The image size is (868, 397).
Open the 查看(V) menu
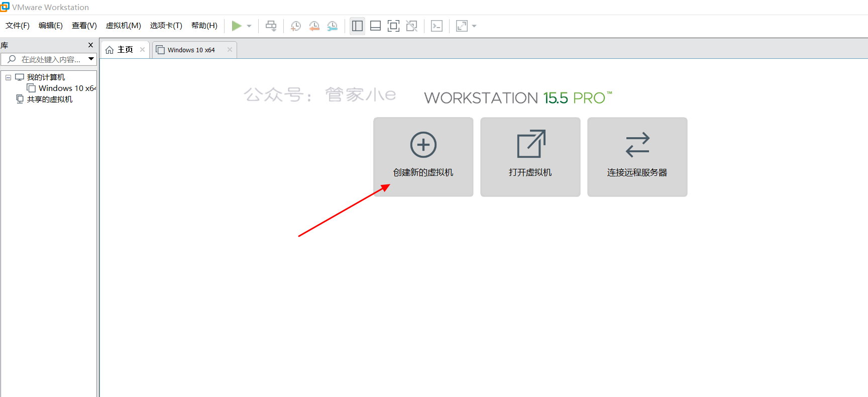click(84, 26)
